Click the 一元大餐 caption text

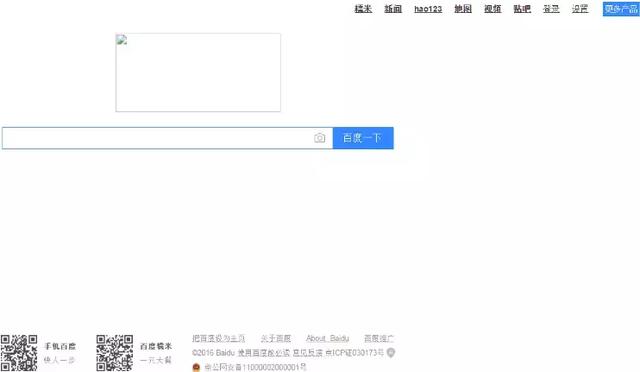(x=156, y=360)
